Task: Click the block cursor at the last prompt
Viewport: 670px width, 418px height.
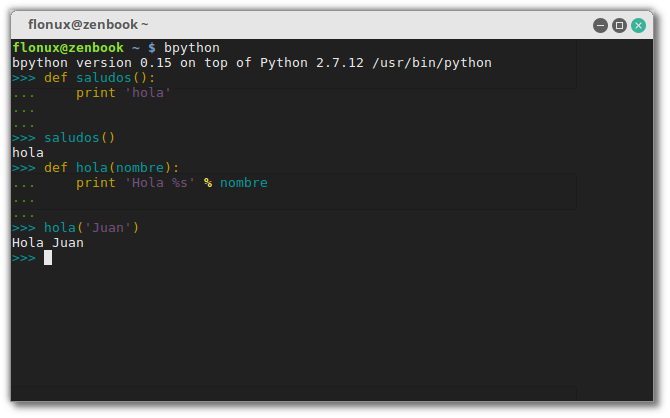Action: click(x=48, y=258)
